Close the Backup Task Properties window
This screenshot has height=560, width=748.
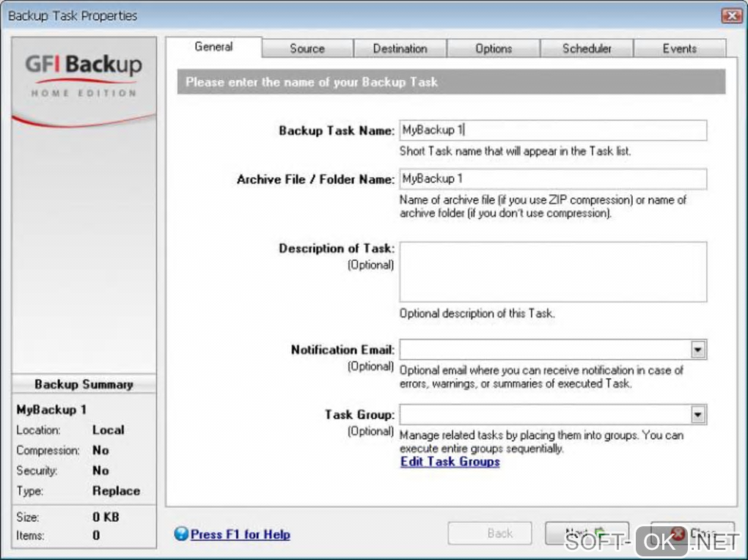(731, 15)
